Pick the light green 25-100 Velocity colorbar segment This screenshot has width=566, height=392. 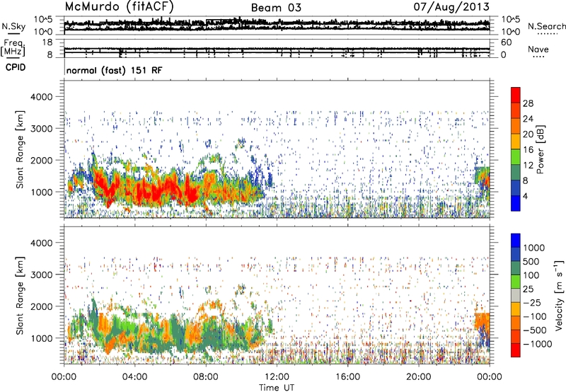click(x=516, y=282)
